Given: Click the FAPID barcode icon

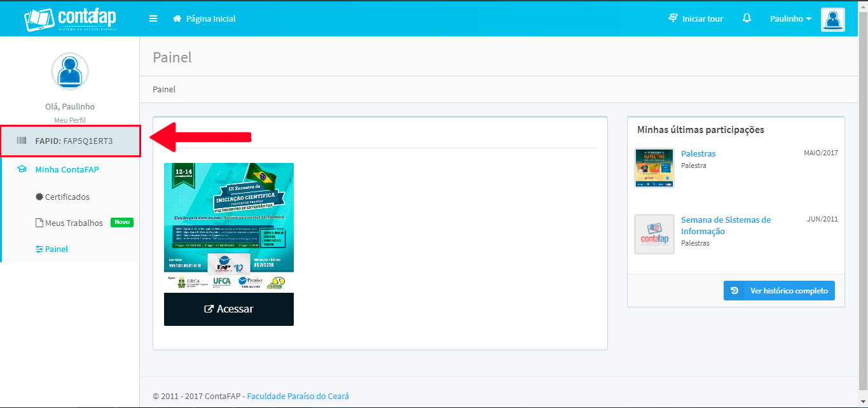Looking at the screenshot, I should click(22, 141).
